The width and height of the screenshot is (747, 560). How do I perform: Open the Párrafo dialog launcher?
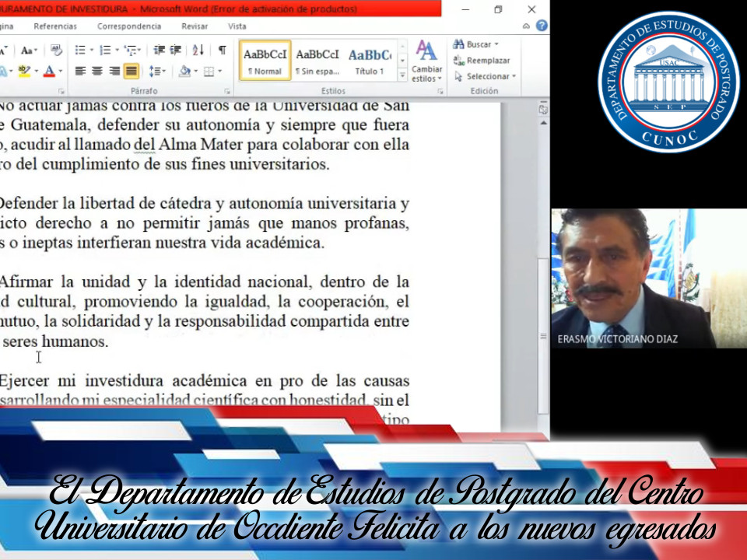click(x=227, y=91)
